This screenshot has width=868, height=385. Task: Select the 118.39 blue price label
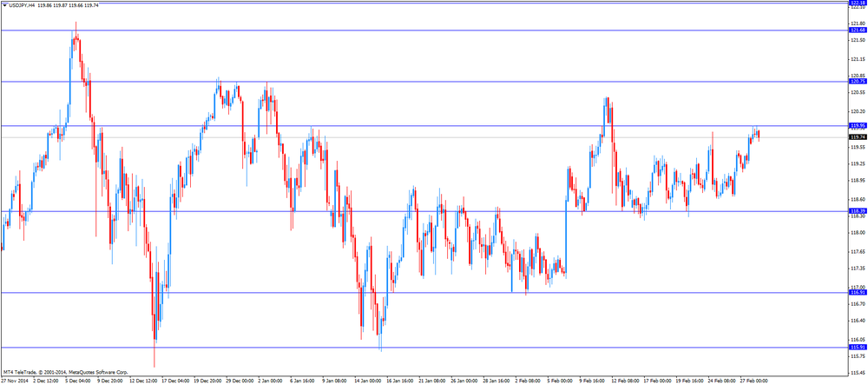[x=858, y=211]
